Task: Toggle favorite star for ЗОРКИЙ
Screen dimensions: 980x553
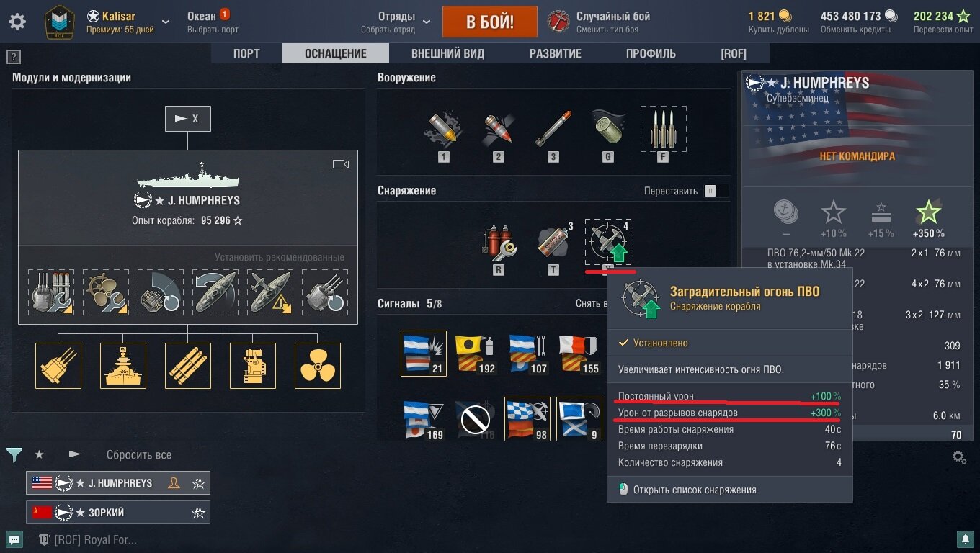Action: pyautogui.click(x=198, y=513)
